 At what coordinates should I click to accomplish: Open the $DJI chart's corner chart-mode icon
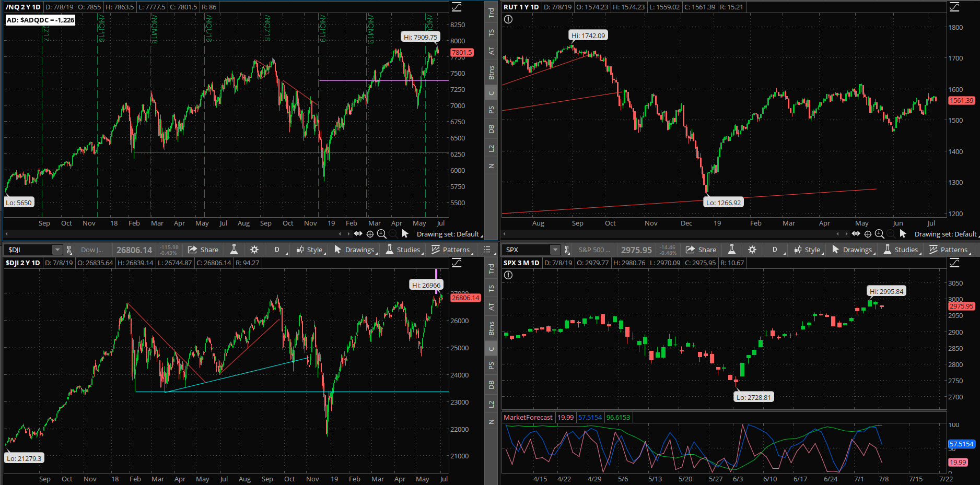point(457,263)
